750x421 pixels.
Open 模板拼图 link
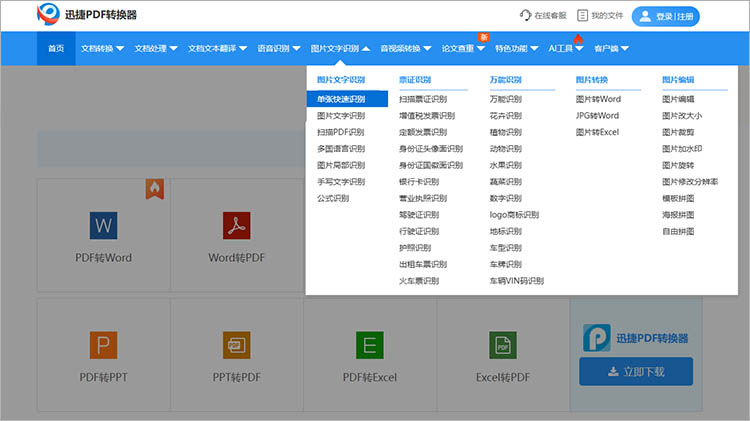point(678,198)
